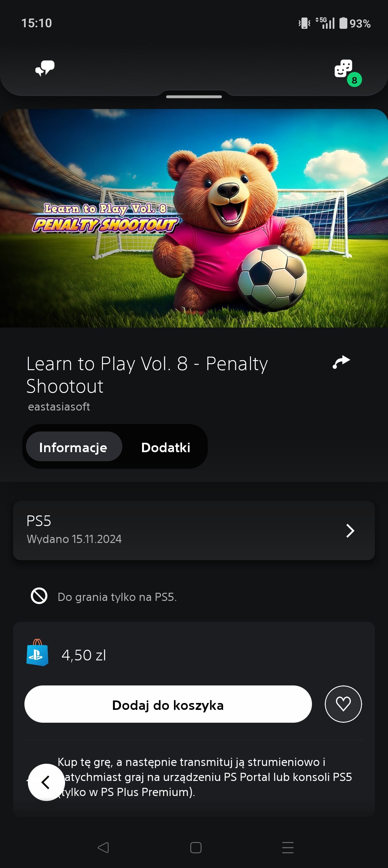Tap Android home square button

(196, 847)
